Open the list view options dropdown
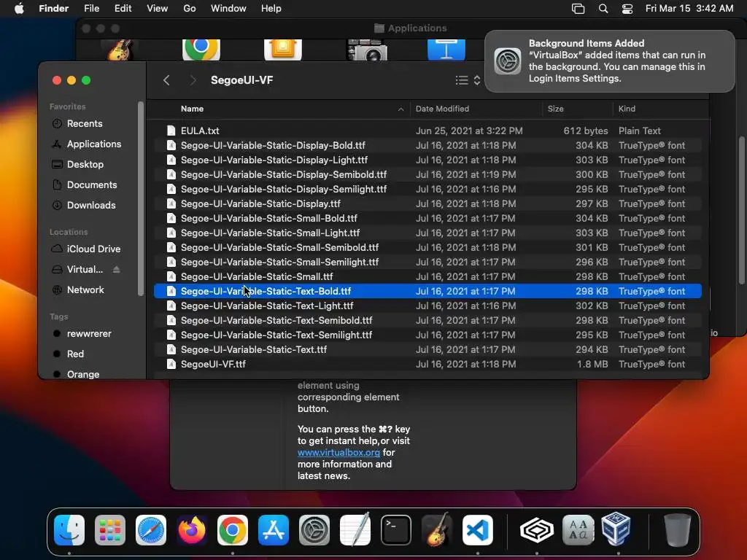747x560 pixels. (x=468, y=80)
